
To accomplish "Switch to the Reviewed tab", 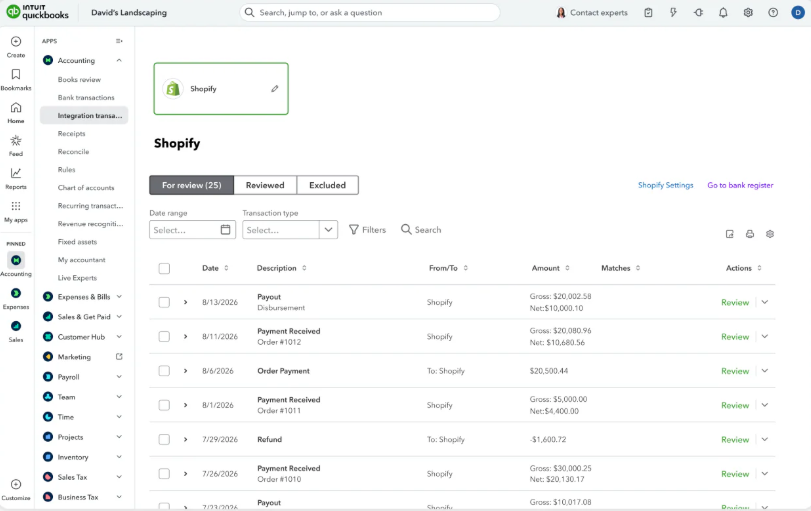I will [x=265, y=185].
